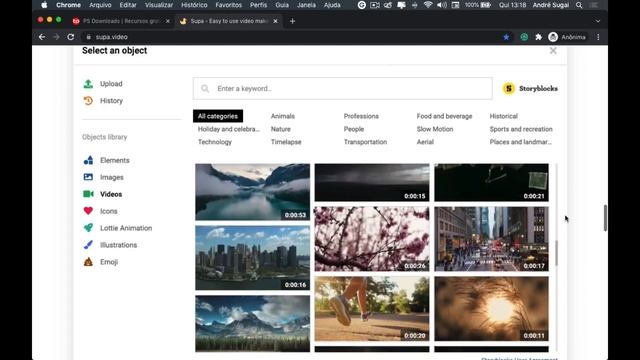Open the Favoritos menu
Screen dimensions: 640x360
[229, 5]
